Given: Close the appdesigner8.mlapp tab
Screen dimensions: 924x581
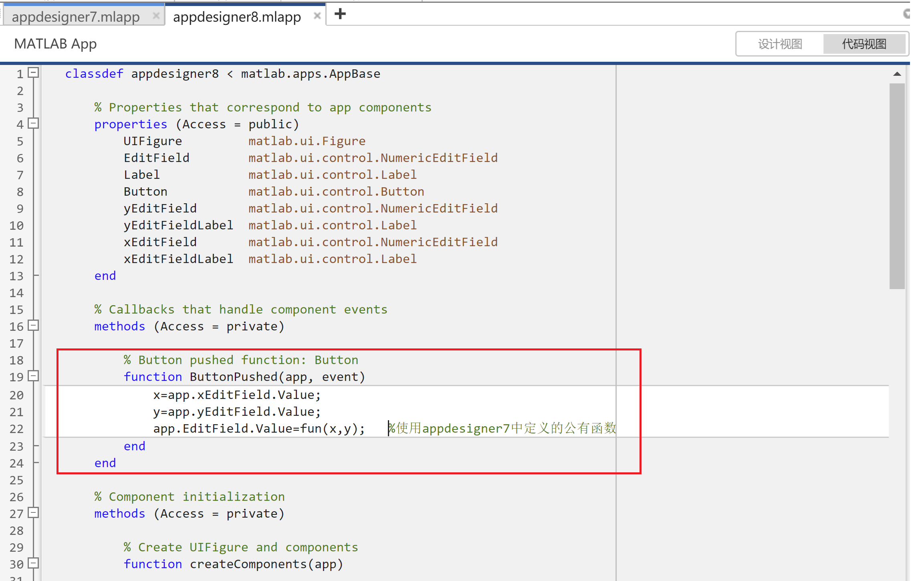Looking at the screenshot, I should point(317,16).
